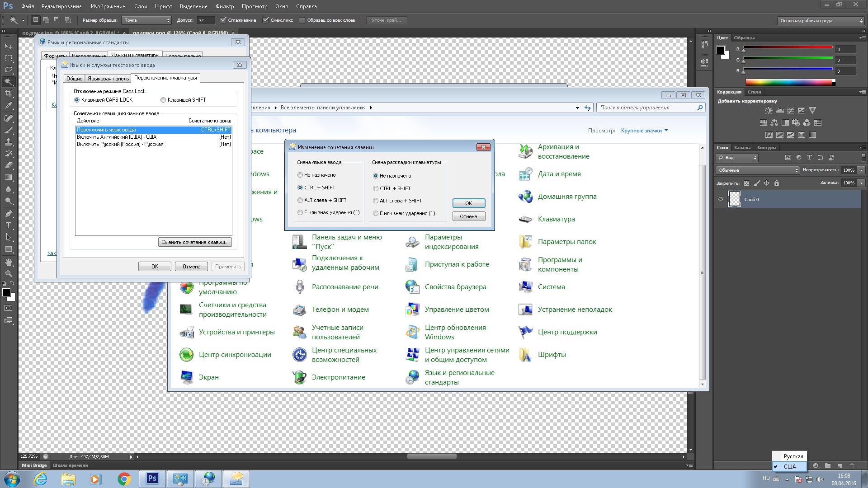Toggle the Smoothing checkbox
This screenshot has height=488, width=868.
click(x=223, y=20)
